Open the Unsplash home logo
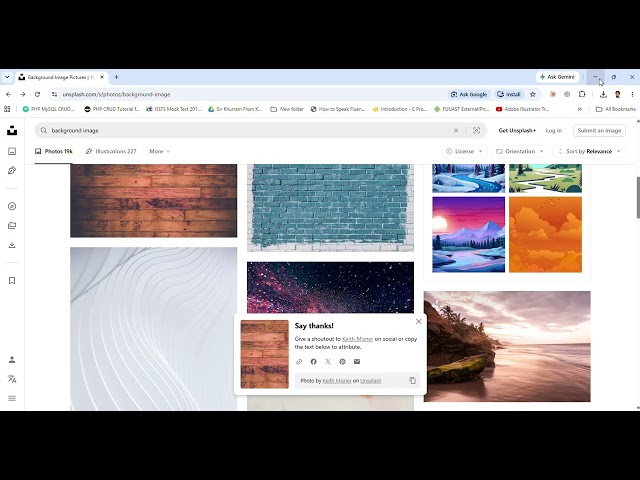The width and height of the screenshot is (640, 480). pos(12,131)
